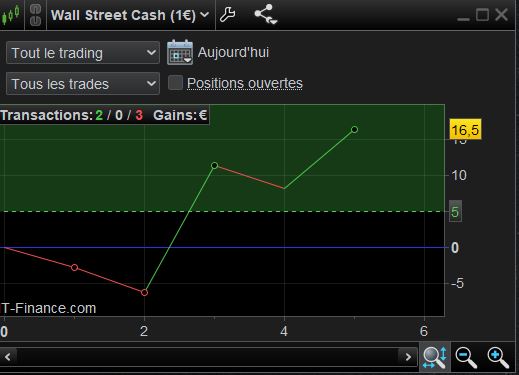Click the 16,5 yellow value label
This screenshot has height=375, width=519.
[465, 129]
